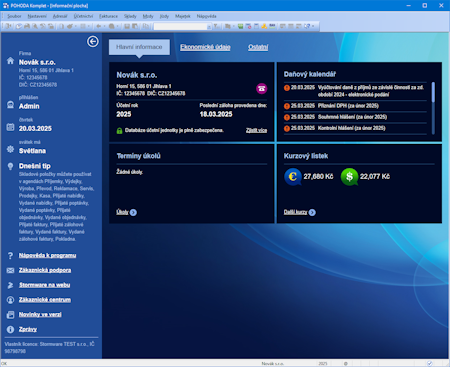
Task: Click the alert icon for Přiznání DPH
Action: coord(287,106)
